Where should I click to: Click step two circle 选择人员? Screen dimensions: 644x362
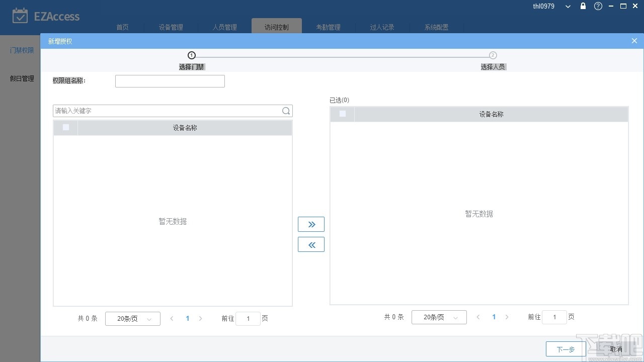(493, 55)
